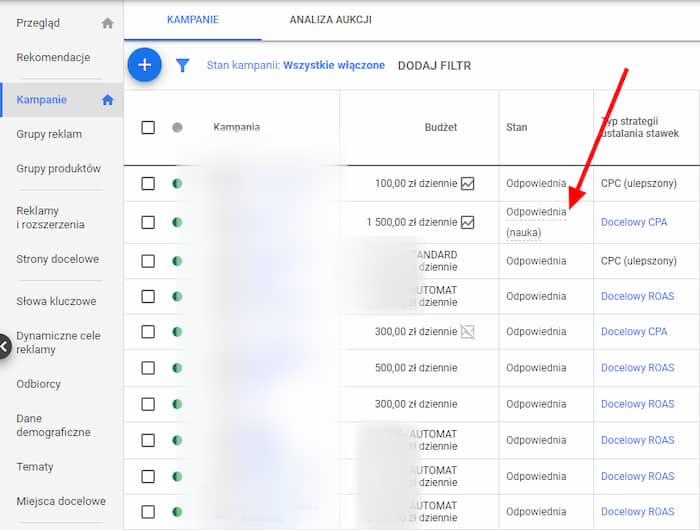Image resolution: width=700 pixels, height=530 pixels.
Task: Click the (nauka) learning status text
Action: tap(524, 233)
